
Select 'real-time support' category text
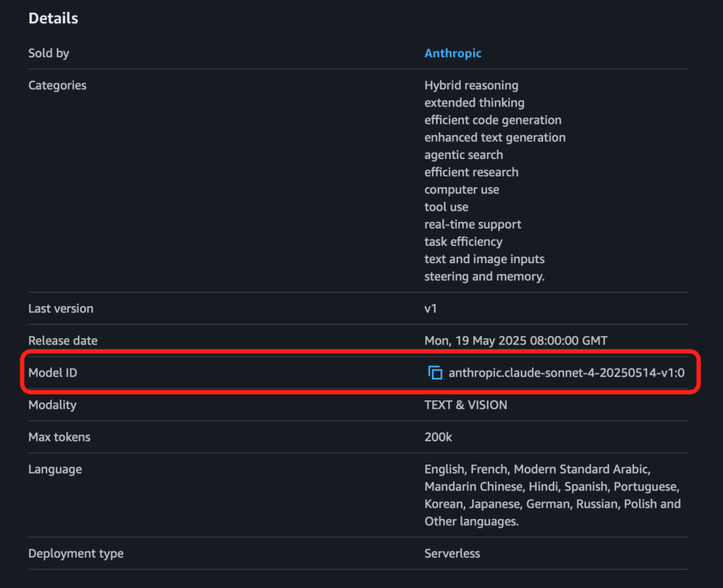[472, 224]
